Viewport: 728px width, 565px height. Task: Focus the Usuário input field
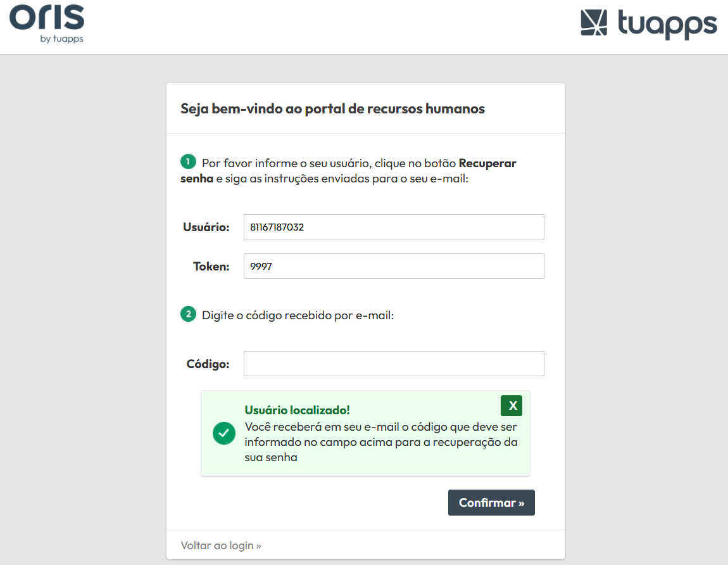(394, 227)
